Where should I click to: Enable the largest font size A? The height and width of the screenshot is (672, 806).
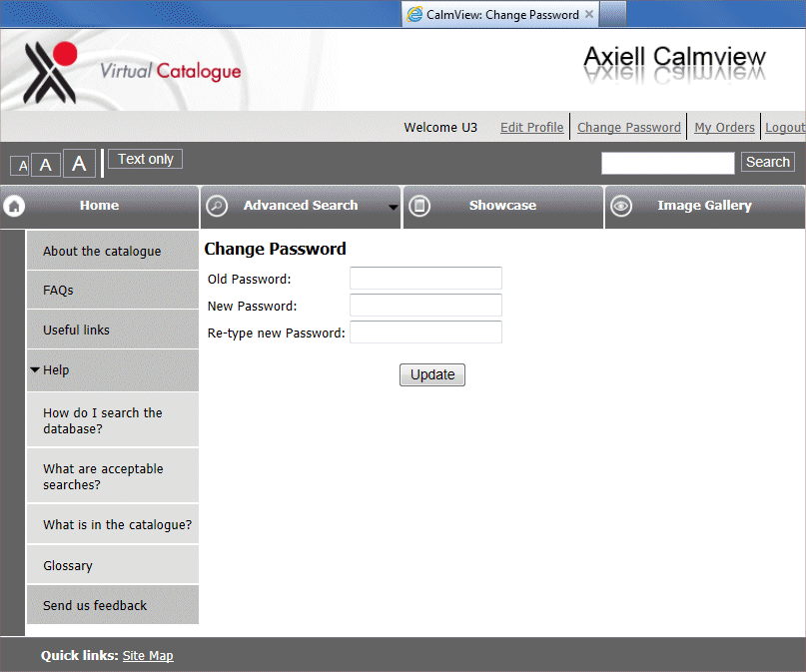pos(78,163)
